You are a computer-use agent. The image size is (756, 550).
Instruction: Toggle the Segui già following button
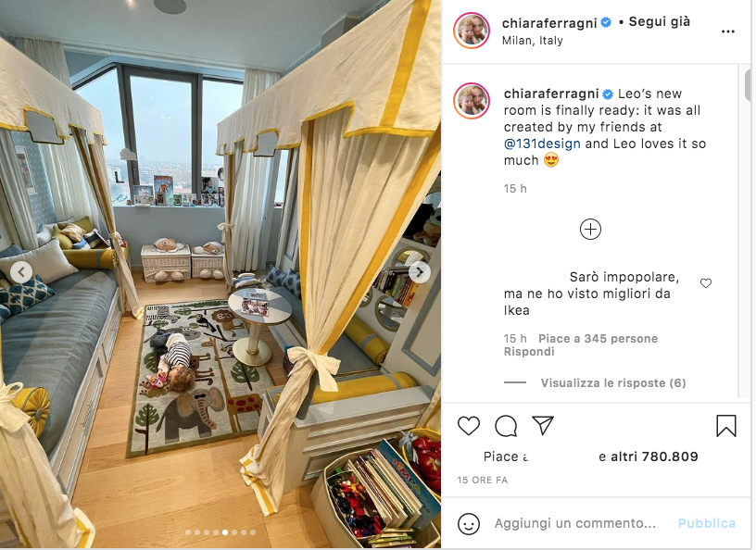tap(659, 21)
